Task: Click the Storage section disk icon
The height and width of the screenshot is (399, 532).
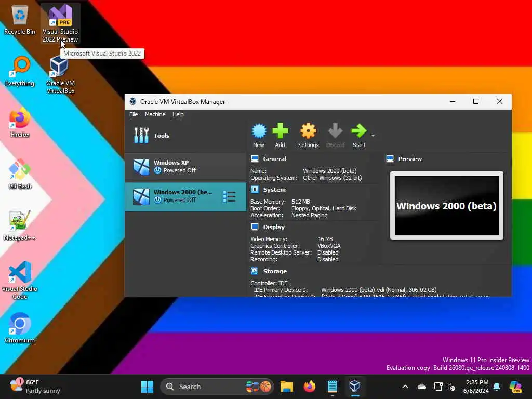Action: [255, 271]
